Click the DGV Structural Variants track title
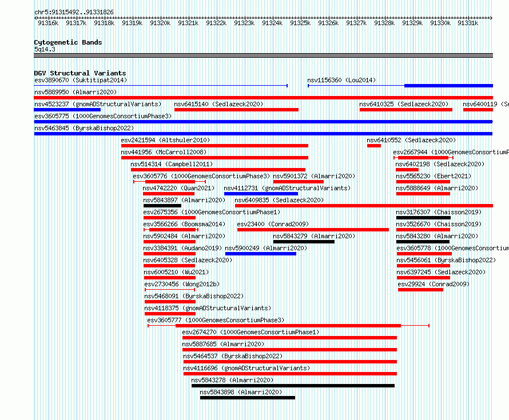The width and height of the screenshot is (509, 420). click(x=80, y=73)
